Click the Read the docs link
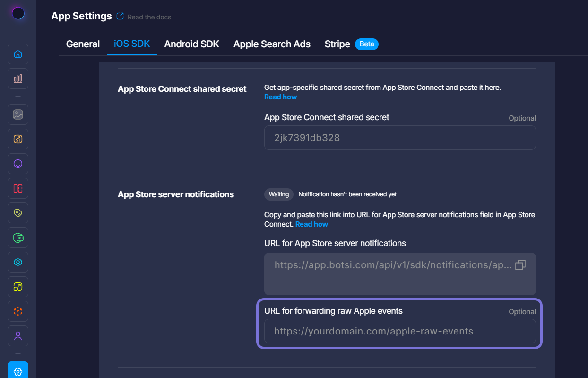The width and height of the screenshot is (588, 378). pyautogui.click(x=149, y=17)
